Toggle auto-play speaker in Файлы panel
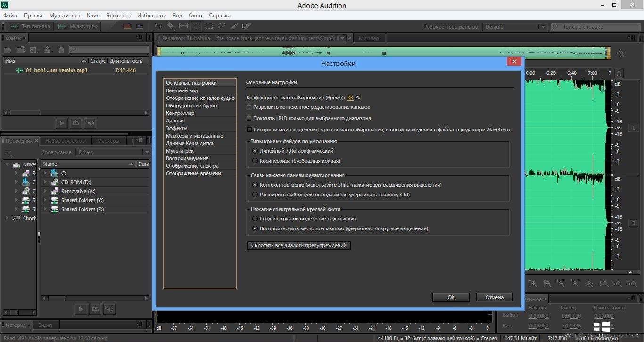Viewport: 644px width, 342px height. 90,123
